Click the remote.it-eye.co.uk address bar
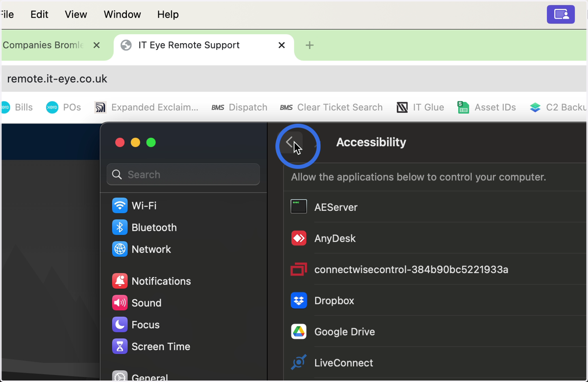Viewport: 588px width, 382px height. click(x=294, y=79)
